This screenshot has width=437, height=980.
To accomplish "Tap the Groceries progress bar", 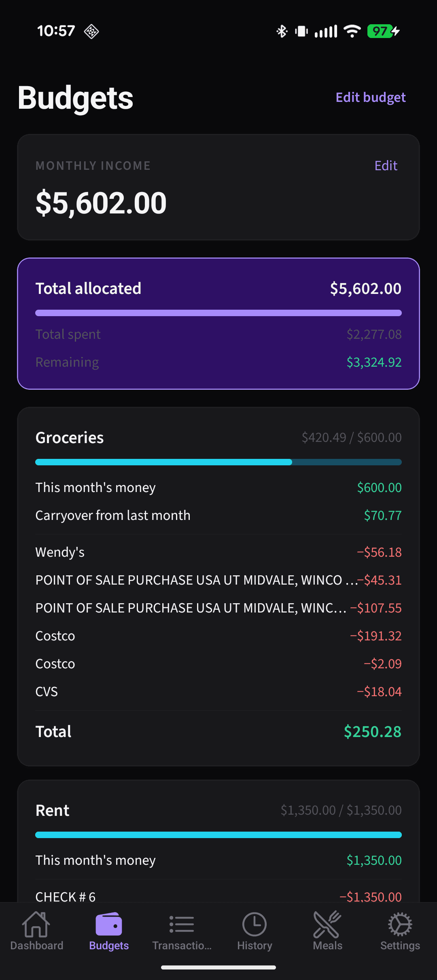I will (x=218, y=462).
